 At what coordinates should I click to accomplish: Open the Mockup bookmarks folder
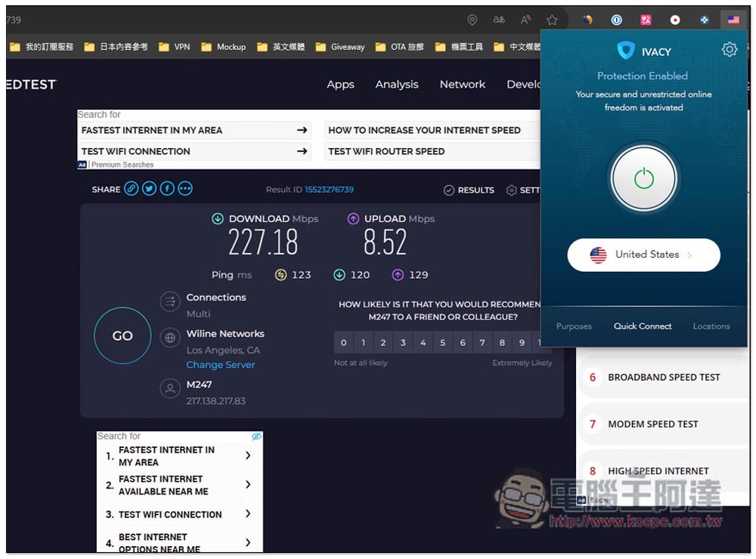(x=224, y=47)
